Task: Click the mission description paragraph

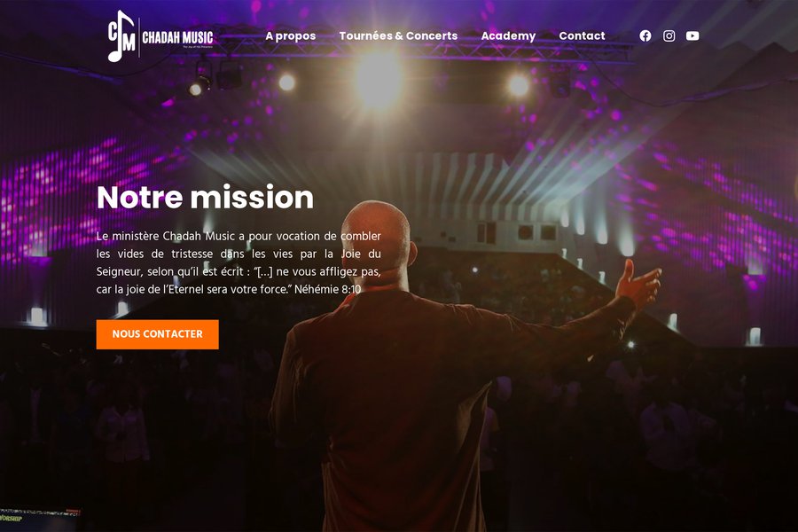Action: 239,262
